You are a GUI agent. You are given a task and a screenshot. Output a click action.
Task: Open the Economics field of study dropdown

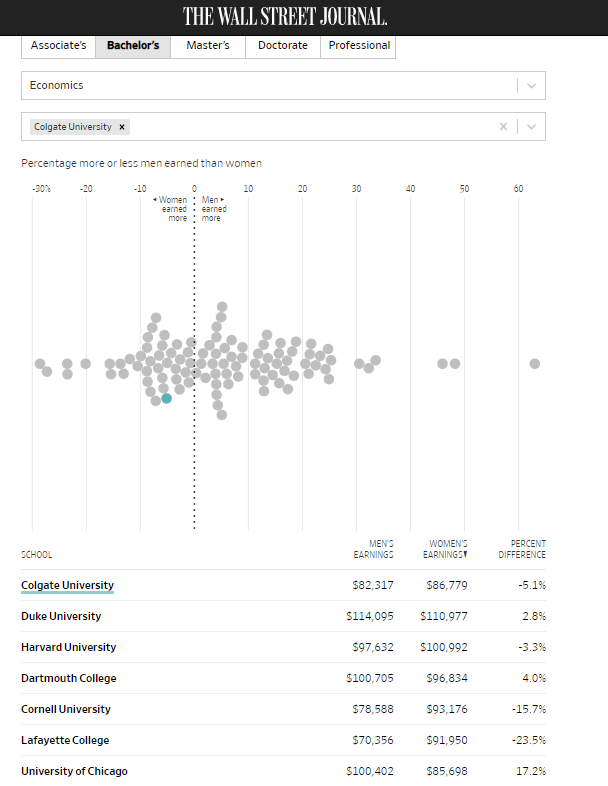[283, 85]
